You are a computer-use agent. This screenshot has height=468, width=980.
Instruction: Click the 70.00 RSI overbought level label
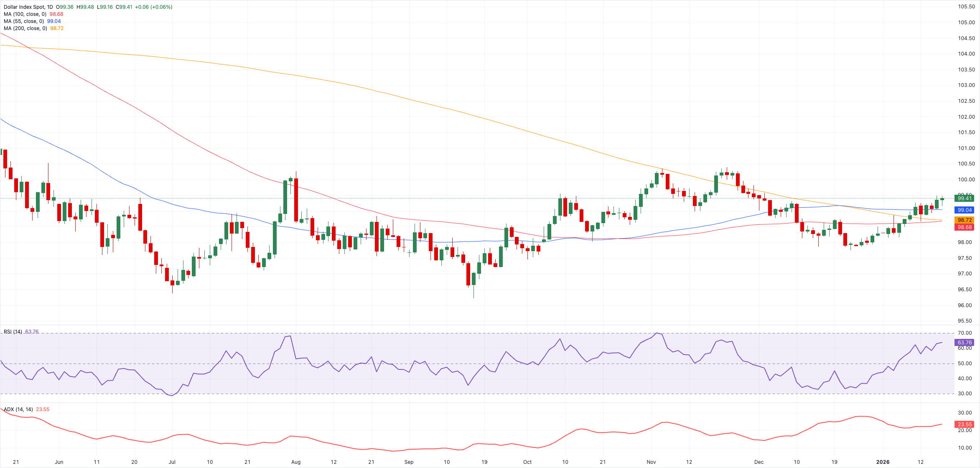point(965,333)
